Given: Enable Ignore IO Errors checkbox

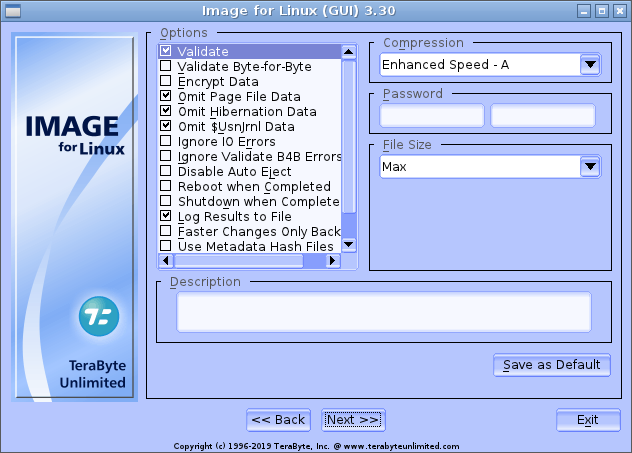Looking at the screenshot, I should click(x=165, y=141).
